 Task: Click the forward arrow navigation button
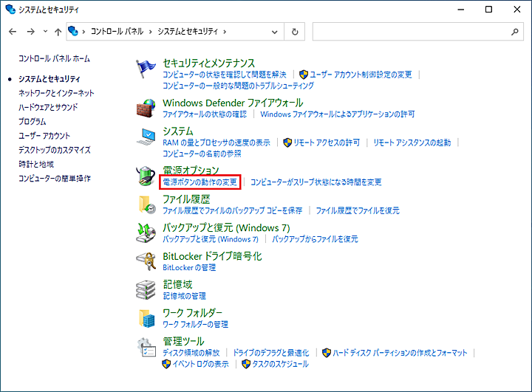tap(31, 32)
